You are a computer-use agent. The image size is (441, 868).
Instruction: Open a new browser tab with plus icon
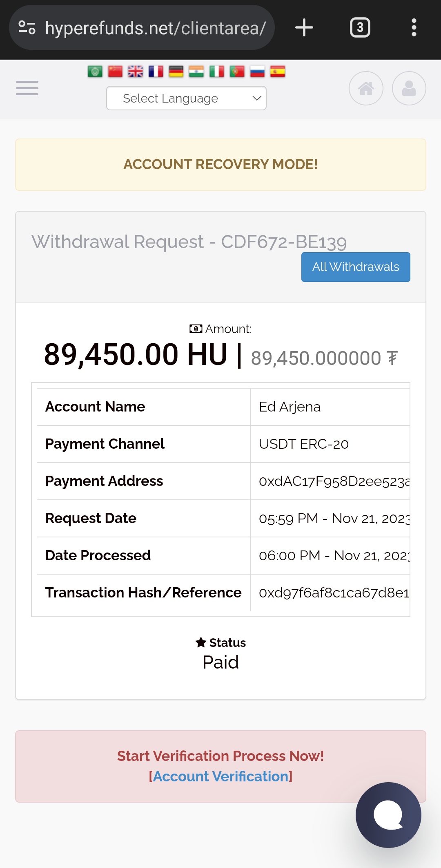point(304,28)
